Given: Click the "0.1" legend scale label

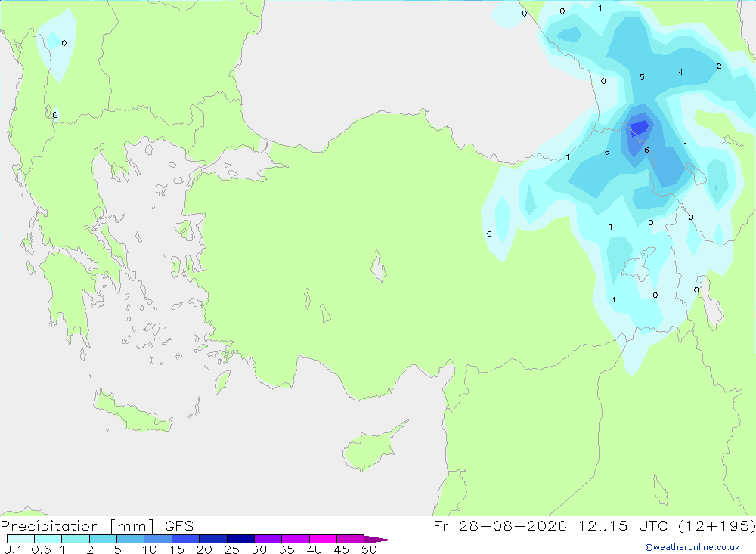Looking at the screenshot, I should click(x=13, y=549).
